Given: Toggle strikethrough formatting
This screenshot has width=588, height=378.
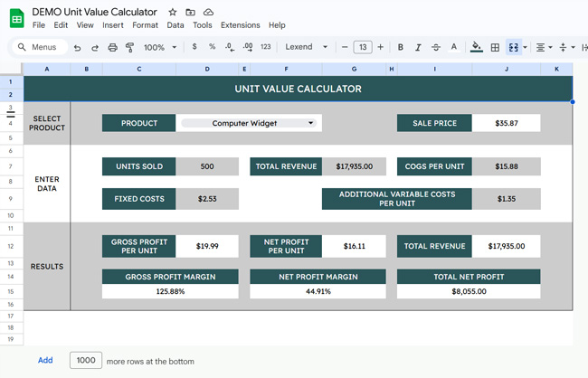Looking at the screenshot, I should click(x=436, y=47).
